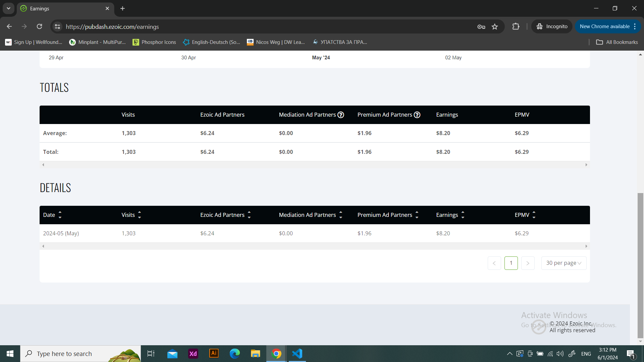The image size is (644, 362).
Task: Sort details table by Visits
Action: [140, 215]
